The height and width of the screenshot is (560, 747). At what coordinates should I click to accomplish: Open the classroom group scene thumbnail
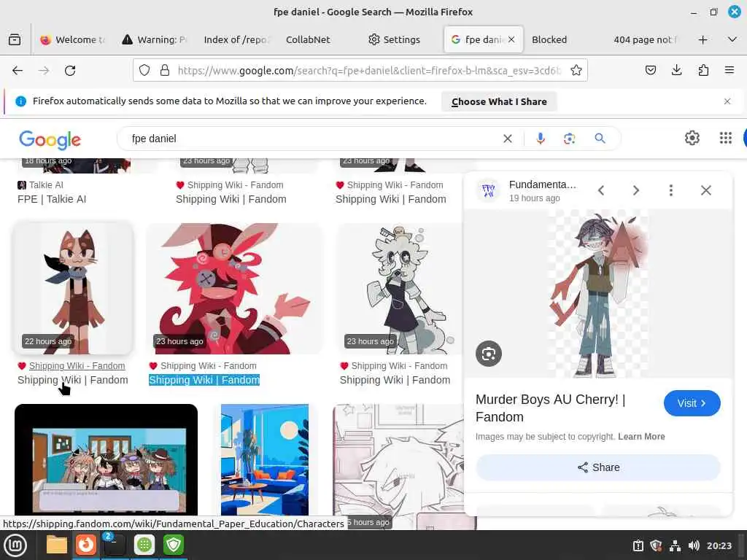pyautogui.click(x=106, y=460)
